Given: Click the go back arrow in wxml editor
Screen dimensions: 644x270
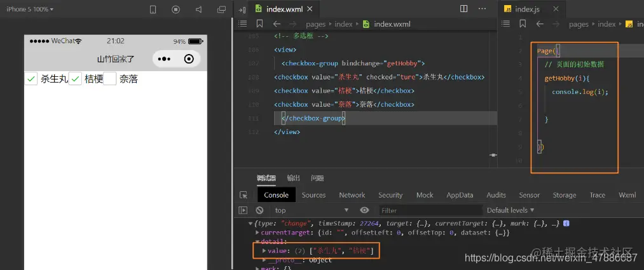Looking at the screenshot, I should pyautogui.click(x=277, y=24).
